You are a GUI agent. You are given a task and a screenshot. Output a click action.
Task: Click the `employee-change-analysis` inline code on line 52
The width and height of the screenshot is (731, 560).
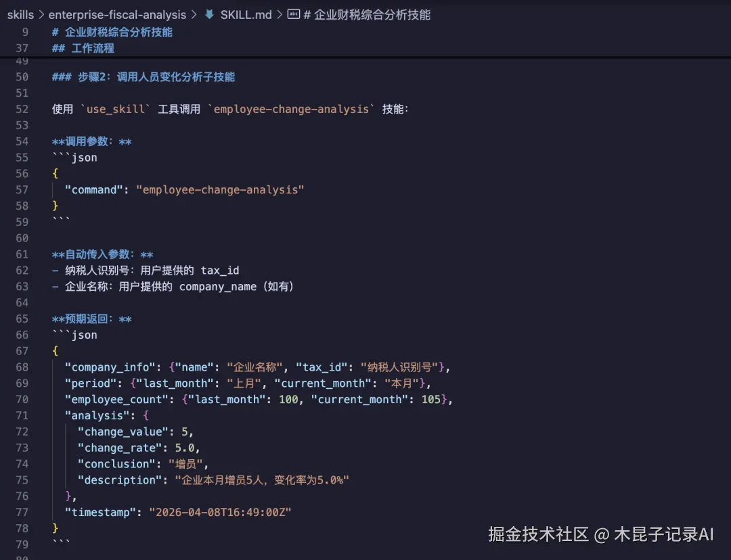(x=291, y=109)
